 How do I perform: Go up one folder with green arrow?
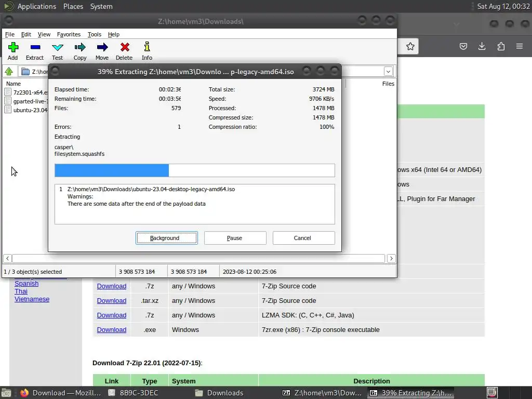(9, 71)
